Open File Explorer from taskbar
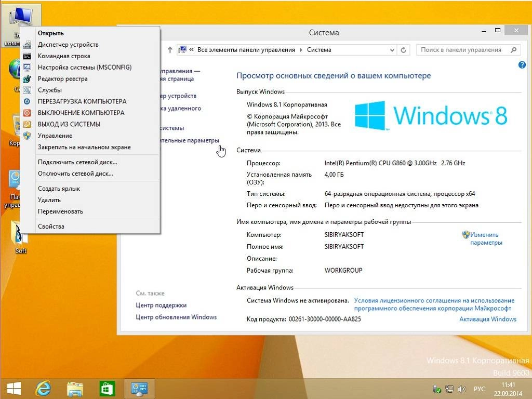Image resolution: width=532 pixels, height=399 pixels. coord(75,389)
